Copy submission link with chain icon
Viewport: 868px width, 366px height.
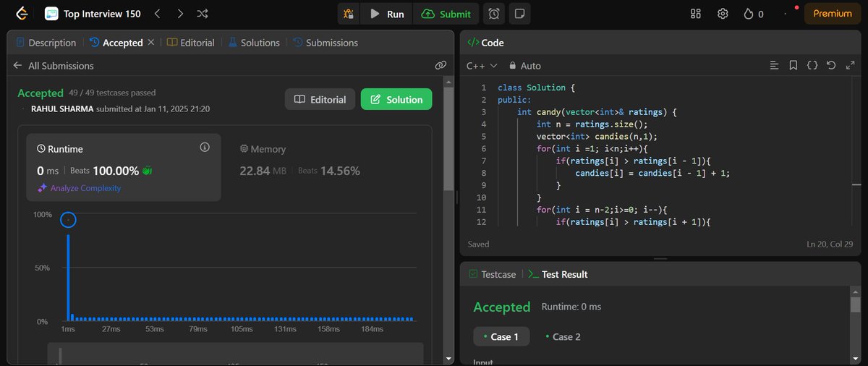pos(441,65)
